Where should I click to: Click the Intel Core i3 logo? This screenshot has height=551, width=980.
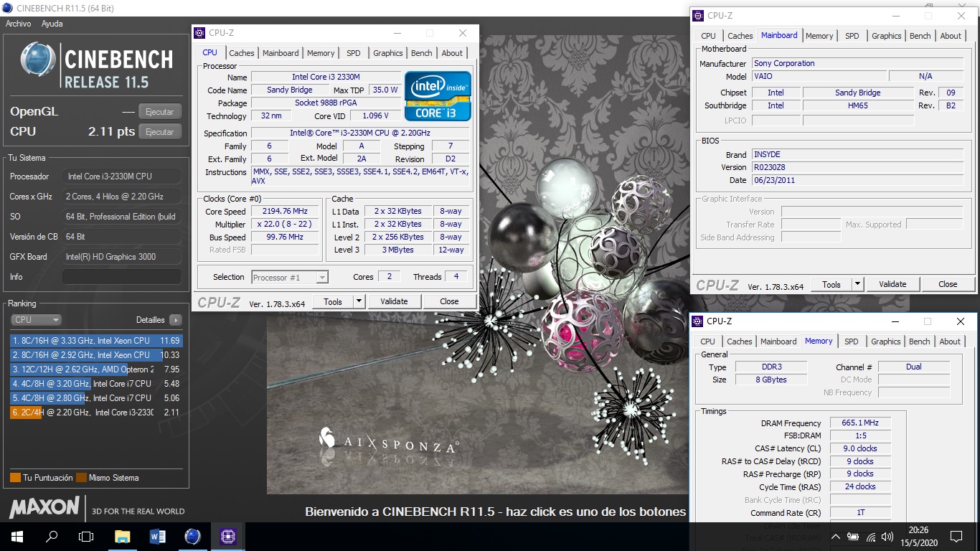[438, 95]
